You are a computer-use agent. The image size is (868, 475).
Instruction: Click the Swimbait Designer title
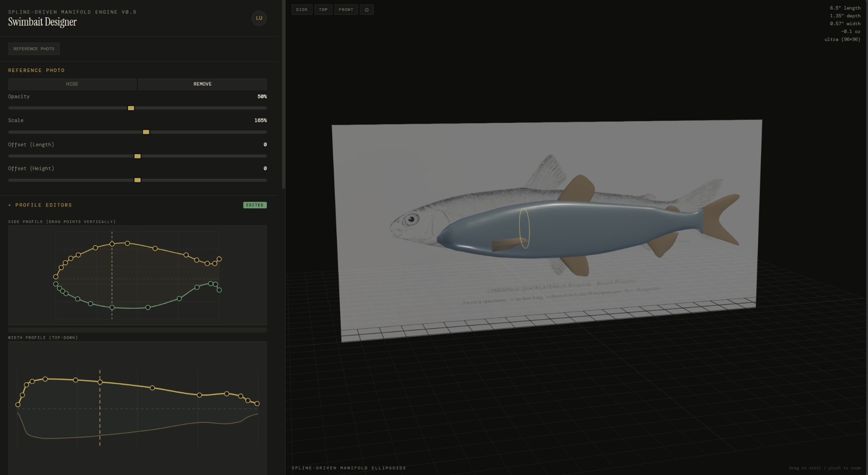[x=43, y=22]
